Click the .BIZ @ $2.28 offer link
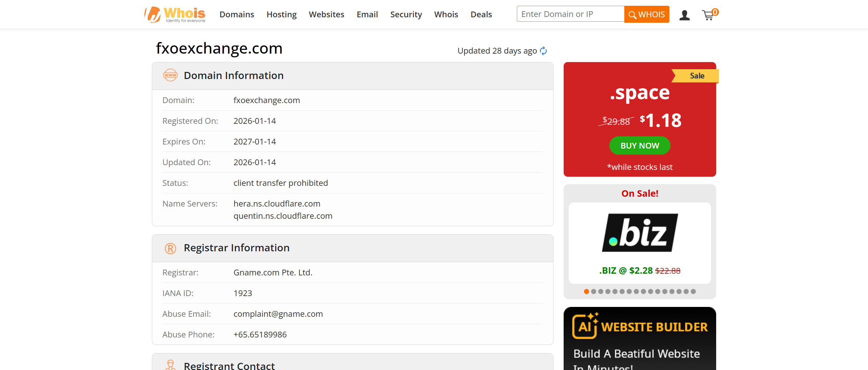 (640, 271)
